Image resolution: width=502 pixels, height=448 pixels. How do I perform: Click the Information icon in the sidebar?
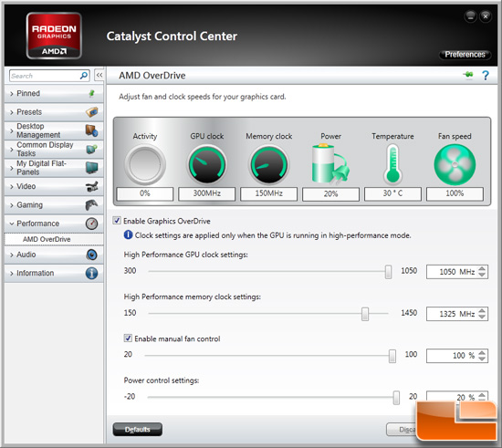[91, 274]
